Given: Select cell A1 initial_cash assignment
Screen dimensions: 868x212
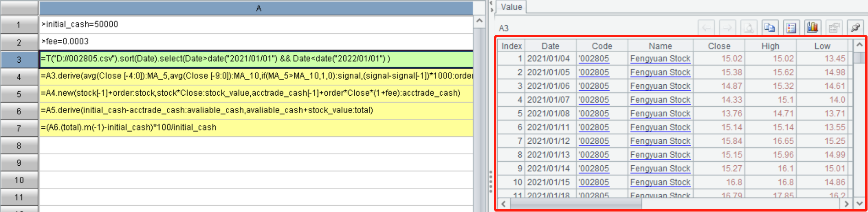Looking at the screenshot, I should click(x=256, y=24).
